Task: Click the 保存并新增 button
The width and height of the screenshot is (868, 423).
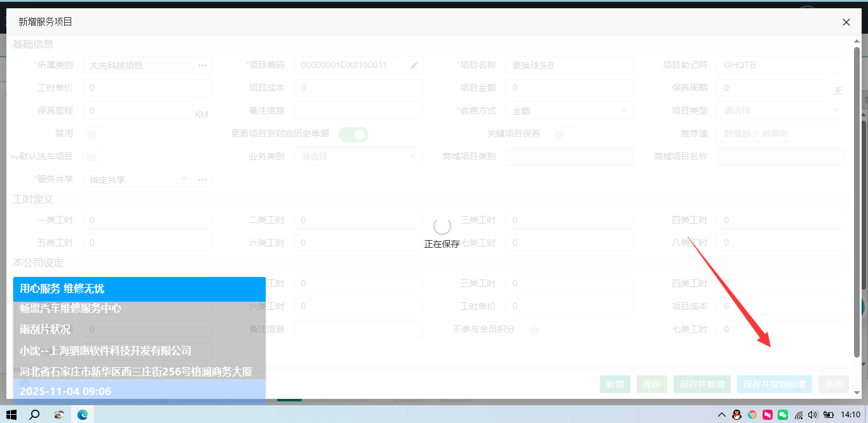Action: tap(702, 384)
